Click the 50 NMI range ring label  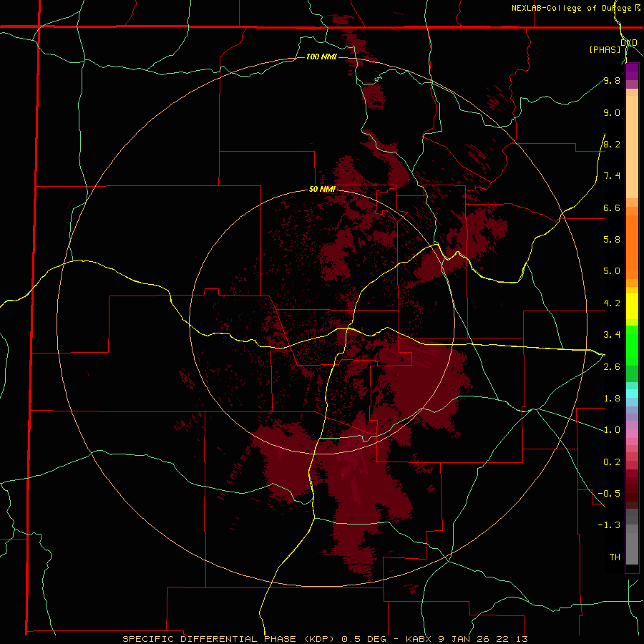pyautogui.click(x=322, y=190)
